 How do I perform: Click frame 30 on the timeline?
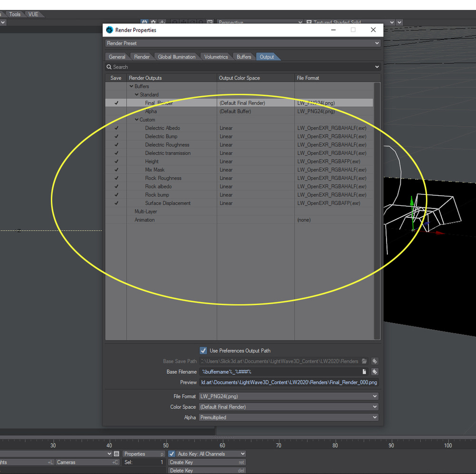click(53, 445)
